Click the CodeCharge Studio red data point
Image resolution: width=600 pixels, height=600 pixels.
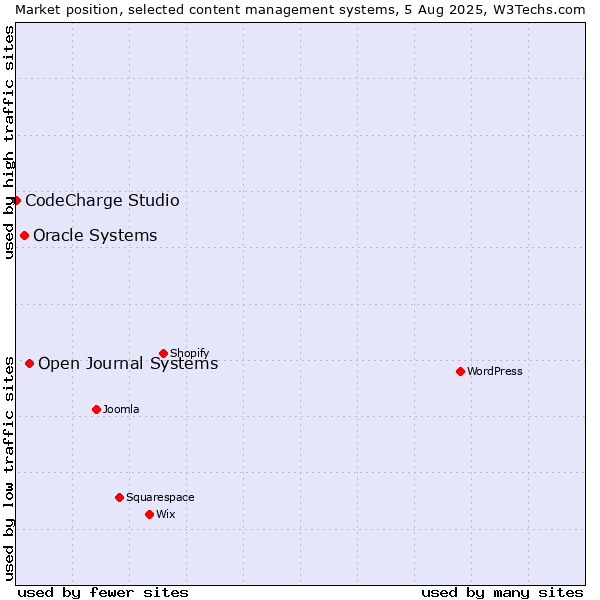[16, 201]
